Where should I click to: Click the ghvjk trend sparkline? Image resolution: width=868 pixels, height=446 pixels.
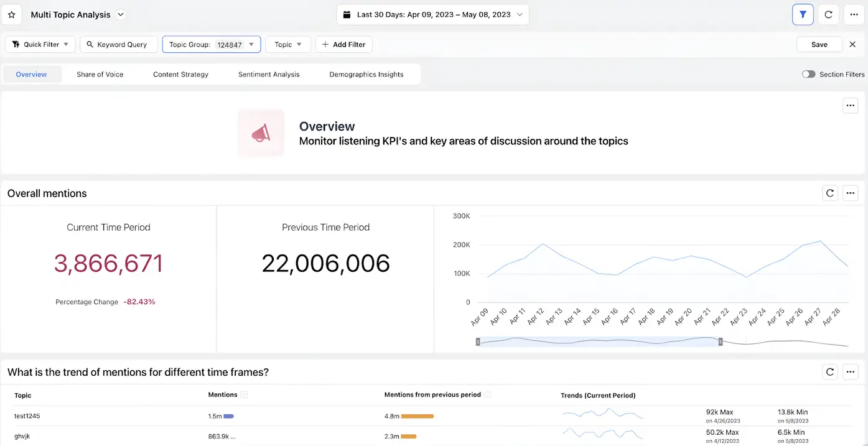[x=602, y=433]
